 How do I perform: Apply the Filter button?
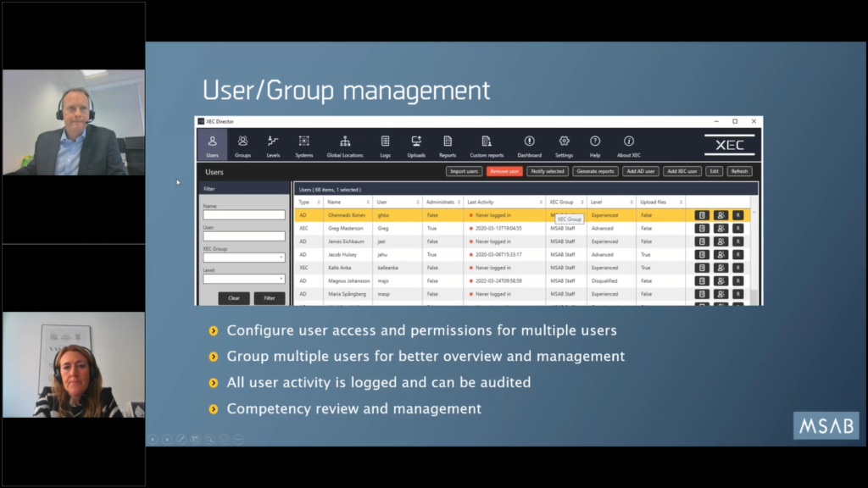[x=270, y=298]
